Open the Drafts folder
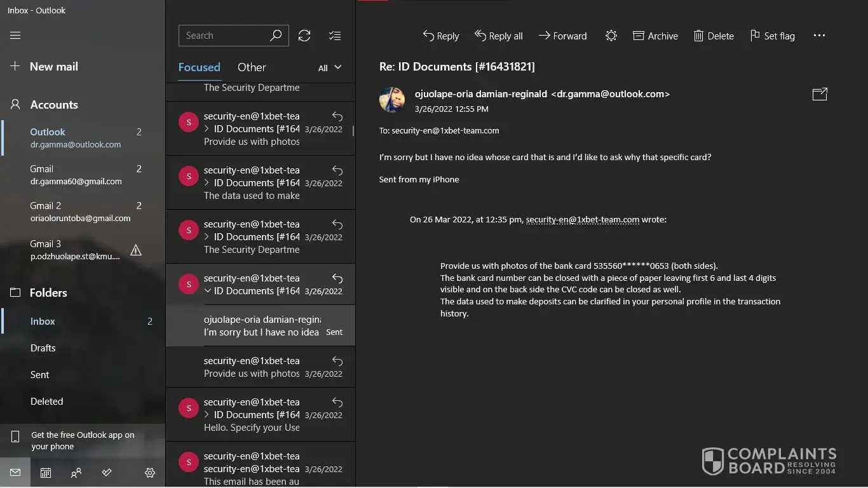Image resolution: width=868 pixels, height=488 pixels. 43,348
